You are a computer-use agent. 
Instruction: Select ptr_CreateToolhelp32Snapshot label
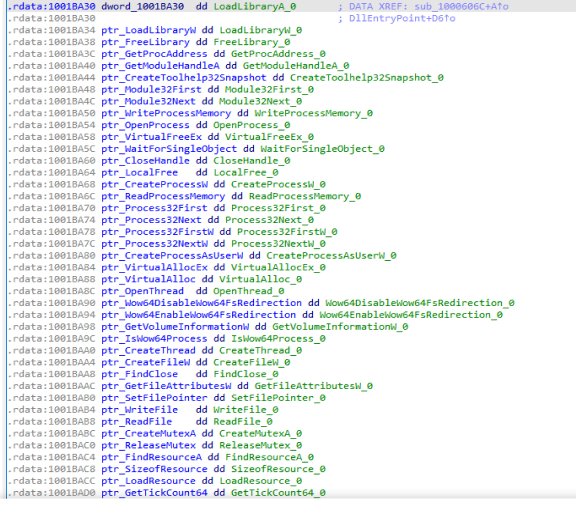point(184,78)
